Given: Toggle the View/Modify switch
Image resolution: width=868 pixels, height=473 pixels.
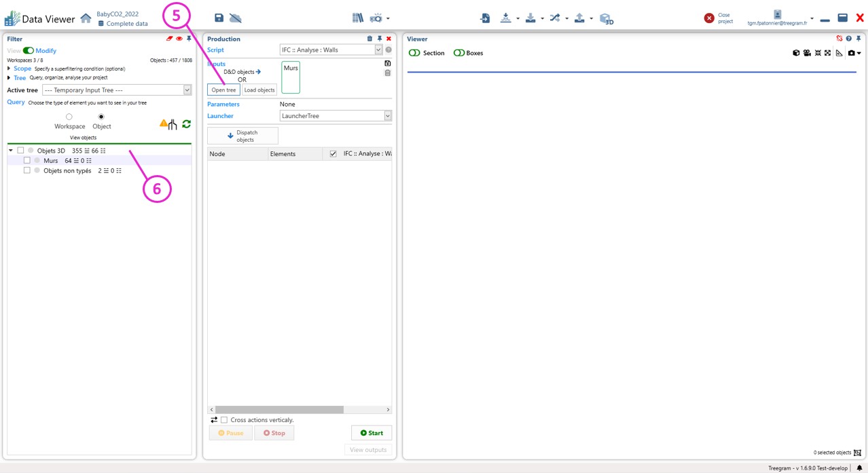Looking at the screenshot, I should (29, 51).
